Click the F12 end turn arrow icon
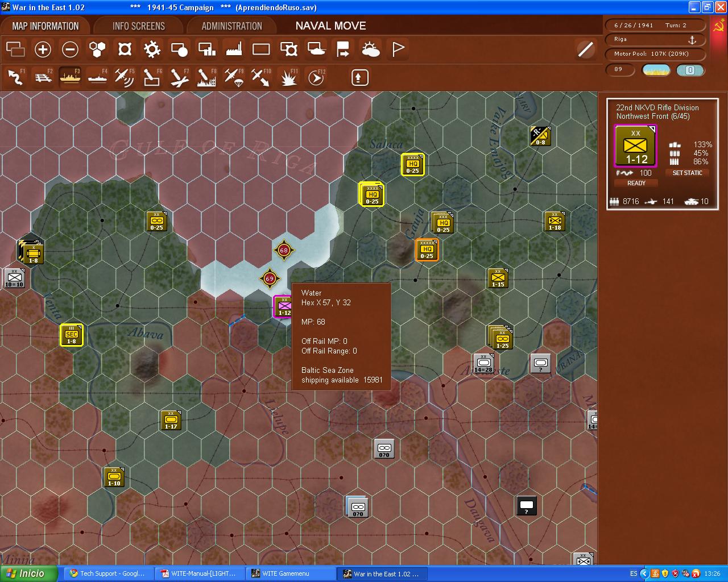Viewport: 728px width, 582px height. [316, 77]
